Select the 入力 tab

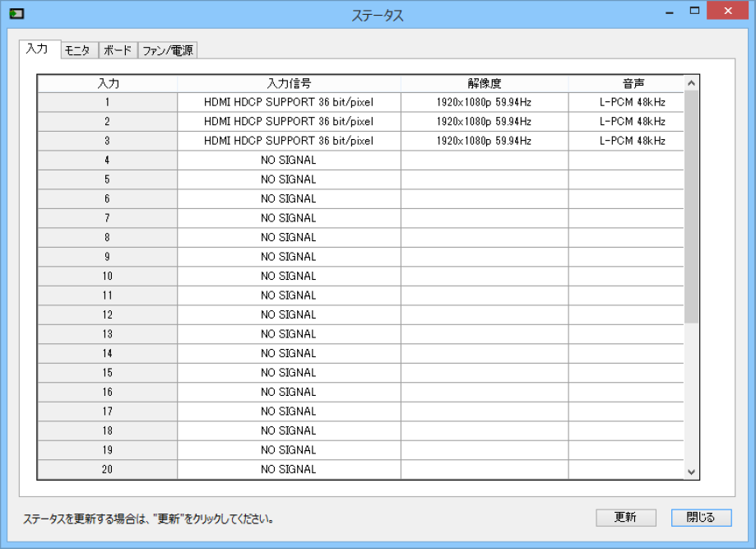tap(37, 49)
